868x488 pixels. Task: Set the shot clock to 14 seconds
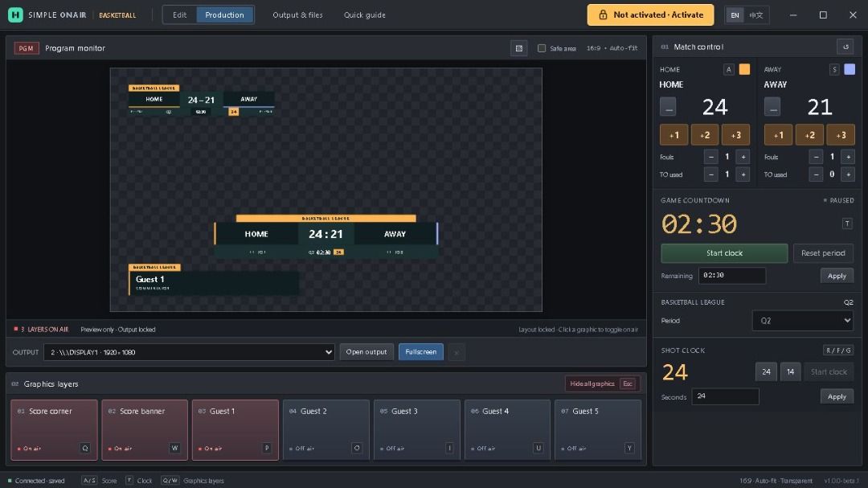coord(791,371)
